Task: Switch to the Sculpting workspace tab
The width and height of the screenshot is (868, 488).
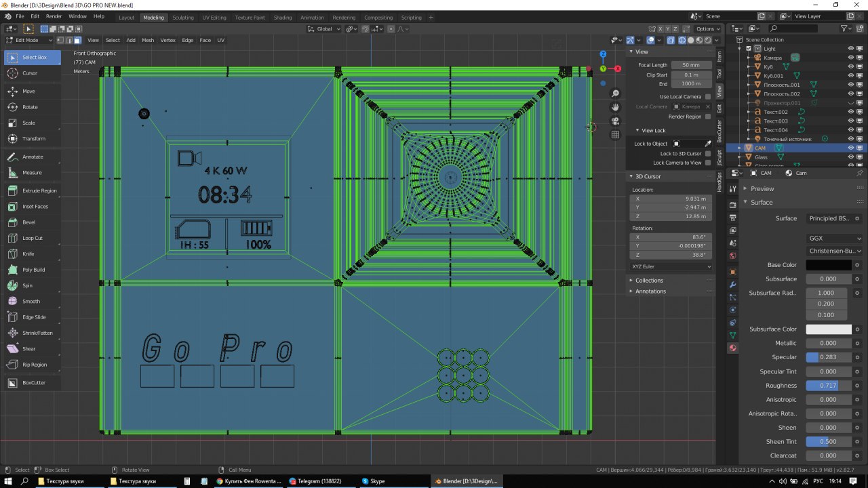Action: click(x=182, y=18)
